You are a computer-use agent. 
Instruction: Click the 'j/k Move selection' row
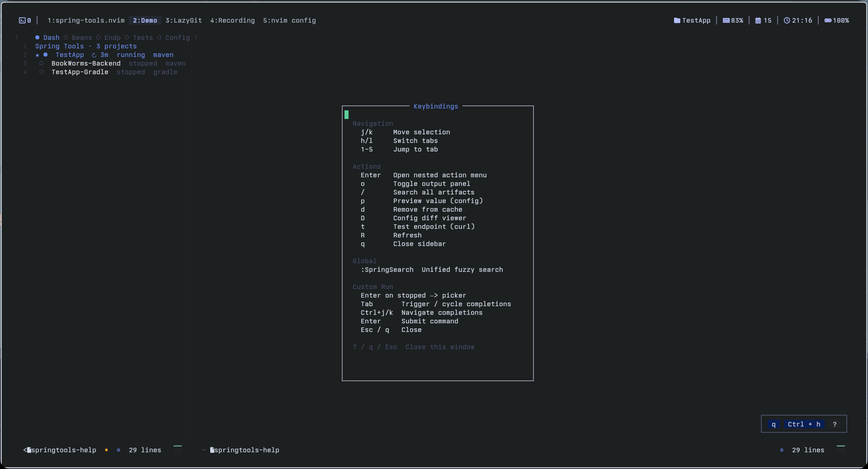[x=406, y=132]
